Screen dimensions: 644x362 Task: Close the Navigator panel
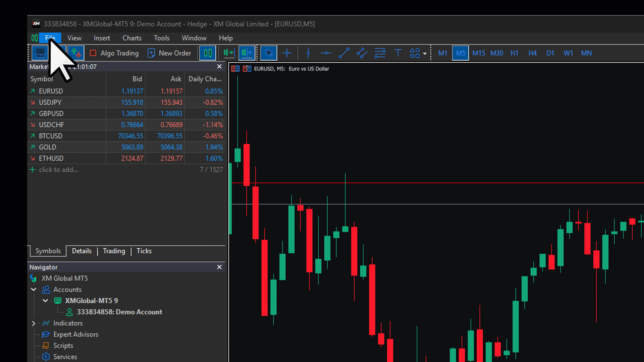pyautogui.click(x=219, y=267)
